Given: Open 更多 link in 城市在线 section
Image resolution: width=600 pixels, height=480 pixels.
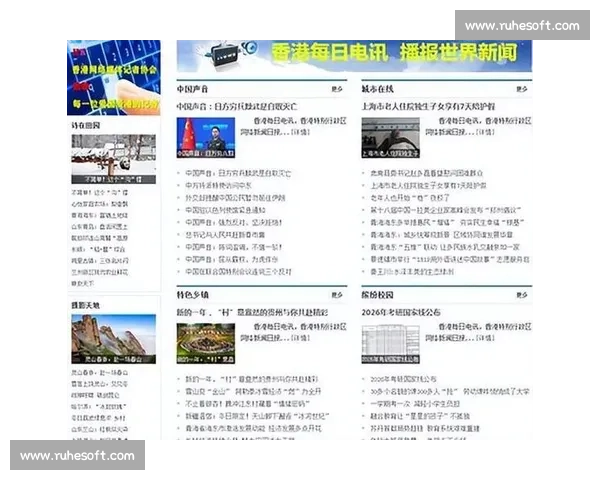Looking at the screenshot, I should (x=522, y=89).
